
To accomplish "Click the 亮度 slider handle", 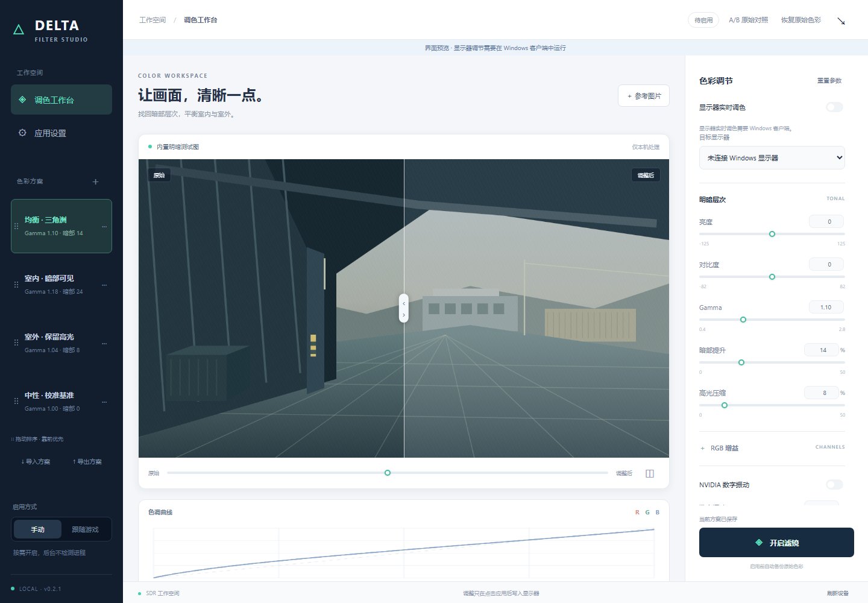I will 772,234.
